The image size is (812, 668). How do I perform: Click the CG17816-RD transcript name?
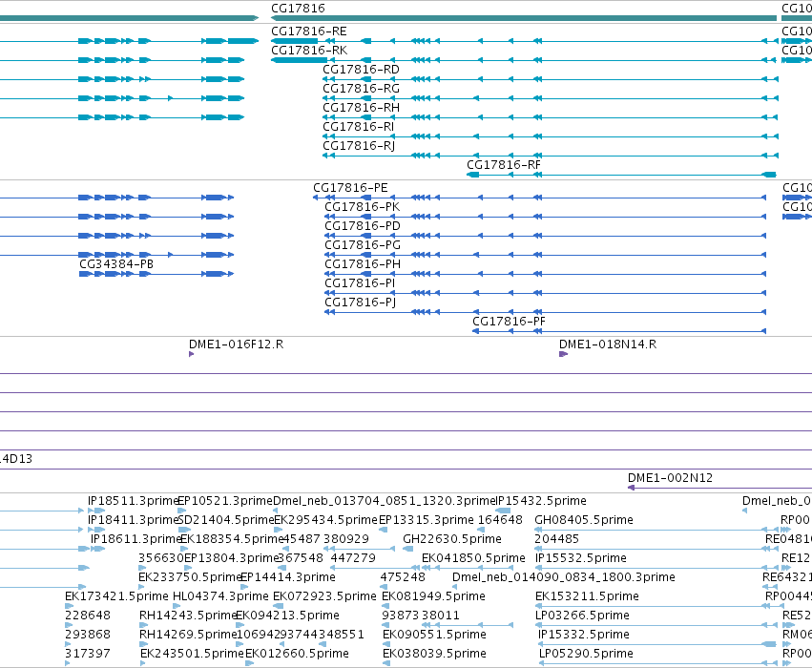point(361,70)
